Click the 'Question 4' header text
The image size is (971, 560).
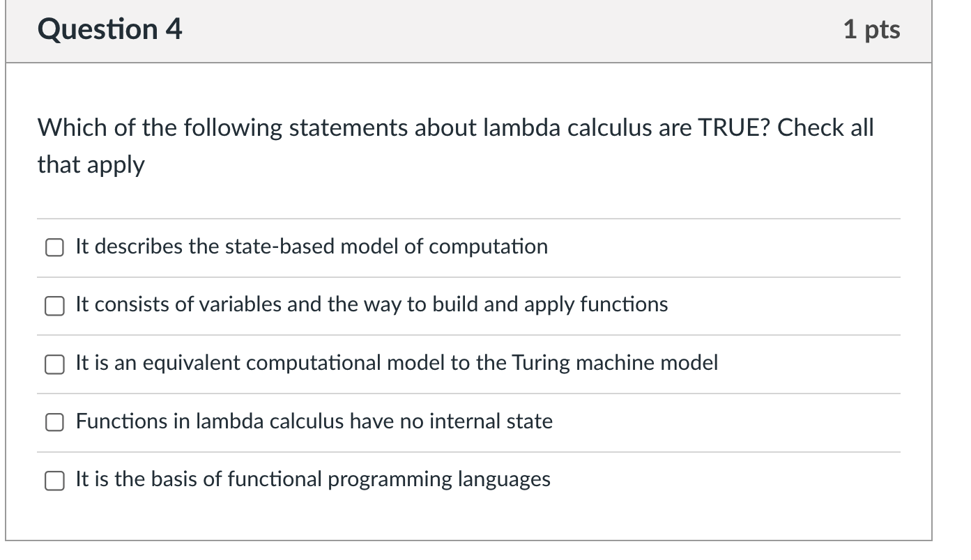tap(109, 29)
